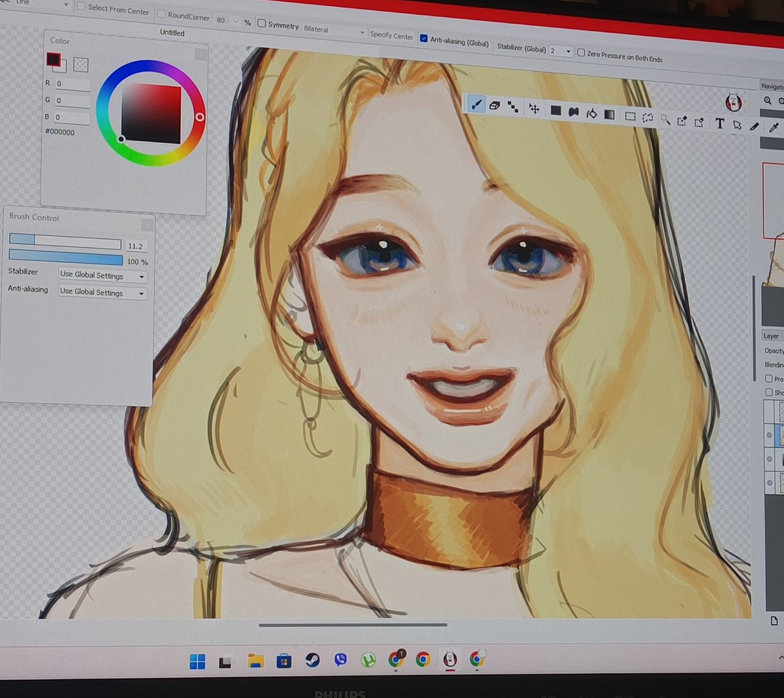Click the Specify Center button
Screen dimensions: 784x698
tap(391, 36)
